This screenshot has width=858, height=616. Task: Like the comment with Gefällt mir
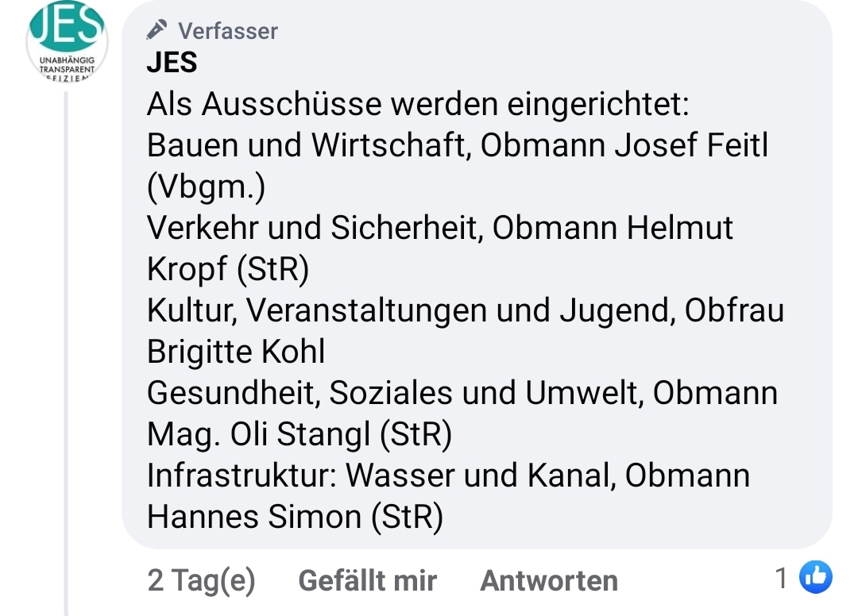point(367,580)
